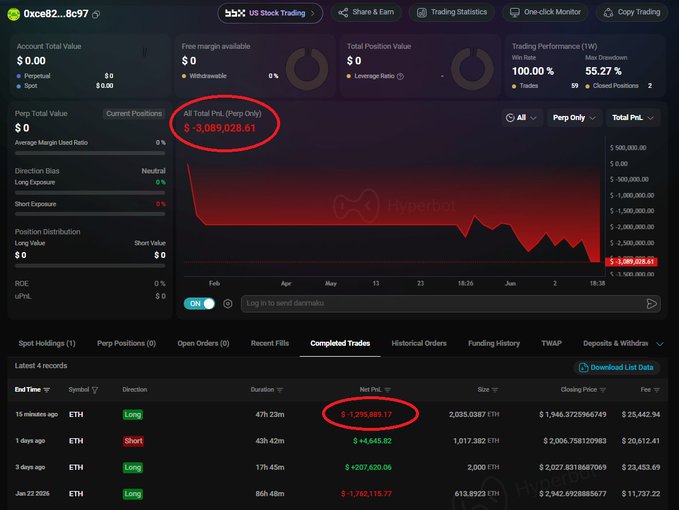Open One-click Monitor
This screenshot has height=510, width=679.
pyautogui.click(x=545, y=12)
